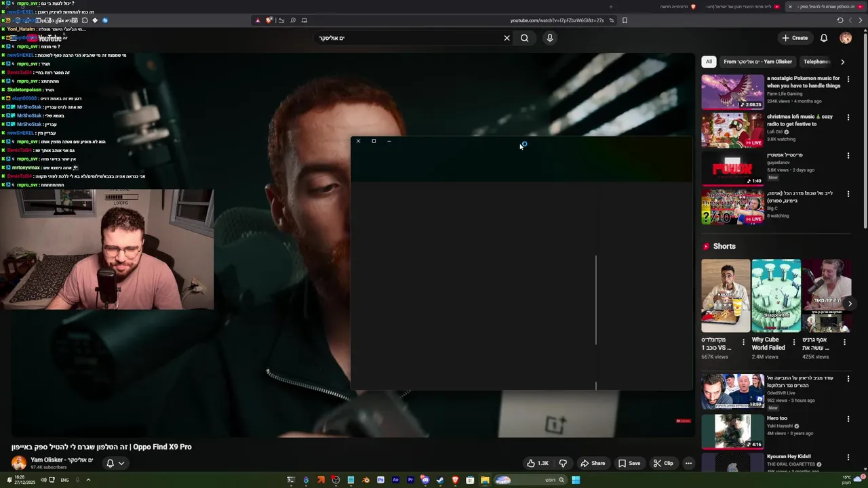
Task: Show next filter chips with arrow
Action: coord(842,62)
